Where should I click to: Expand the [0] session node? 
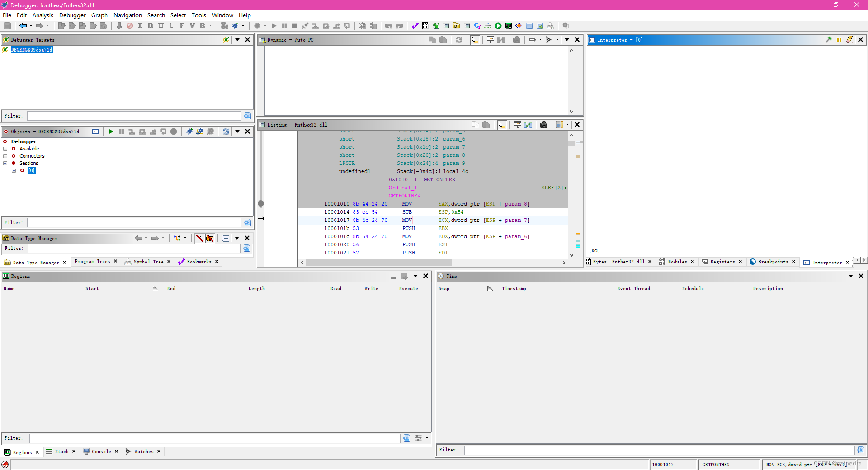(14, 170)
